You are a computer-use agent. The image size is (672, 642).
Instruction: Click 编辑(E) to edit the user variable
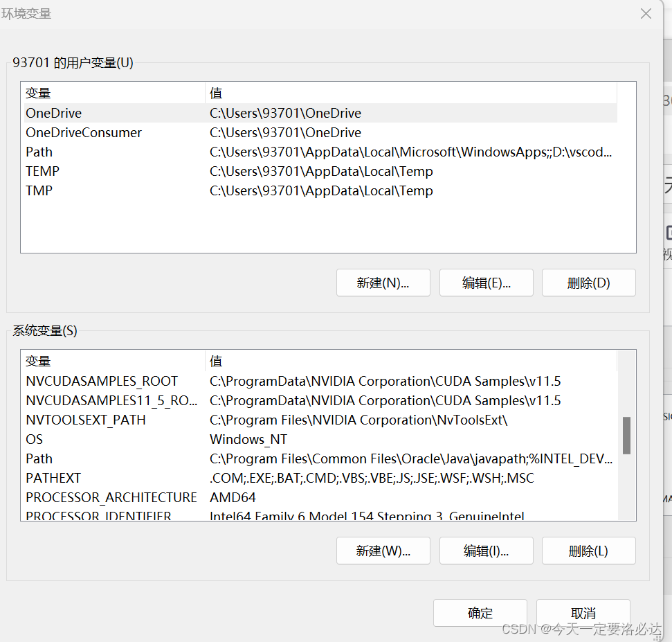tap(486, 283)
